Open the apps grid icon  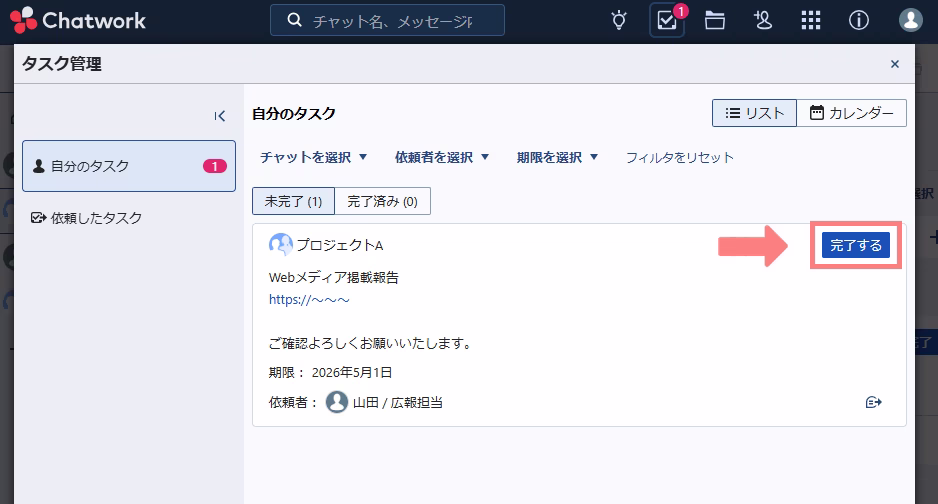pos(811,20)
